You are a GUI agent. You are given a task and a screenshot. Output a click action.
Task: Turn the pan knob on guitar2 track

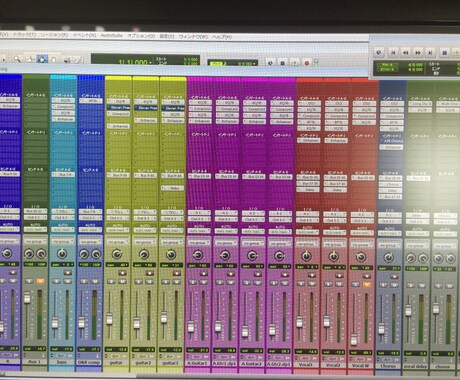pos(144,255)
